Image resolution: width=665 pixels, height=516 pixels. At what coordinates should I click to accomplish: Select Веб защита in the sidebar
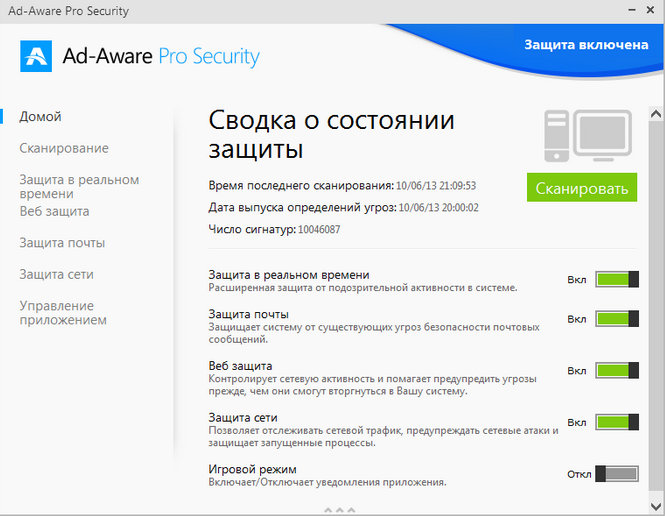tap(54, 211)
